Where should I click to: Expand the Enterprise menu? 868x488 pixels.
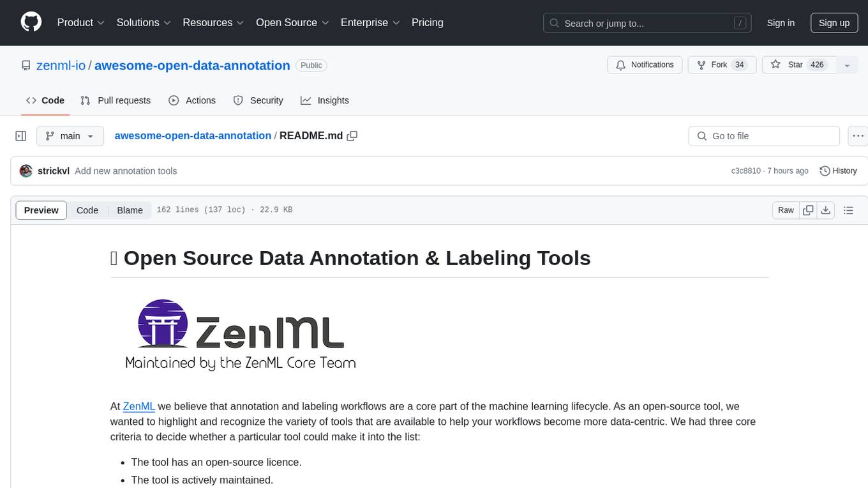(370, 22)
